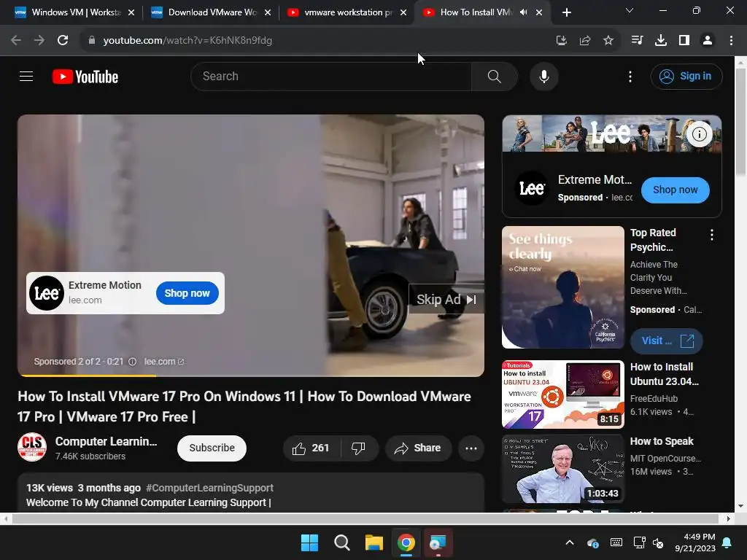Open the clock showing 4:49 PM
The width and height of the screenshot is (747, 560).
tap(695, 542)
